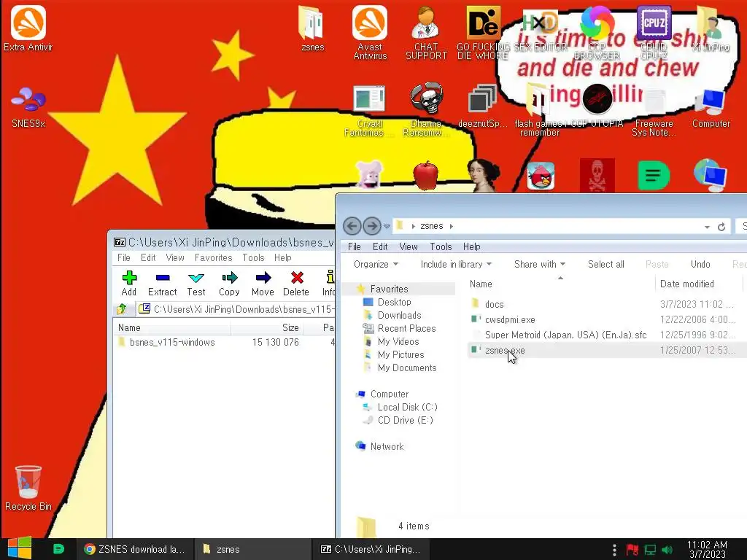Open File menu in 7-Zip window
Viewport: 747px width, 560px height.
(124, 257)
